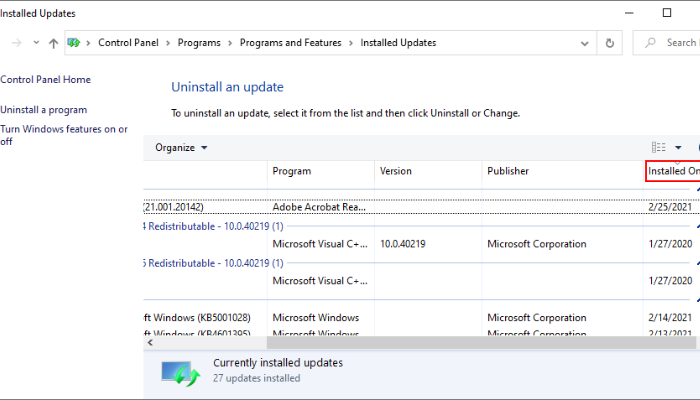Click version cell 10.0.40219
Screen dimensions: 700x400
tap(403, 244)
